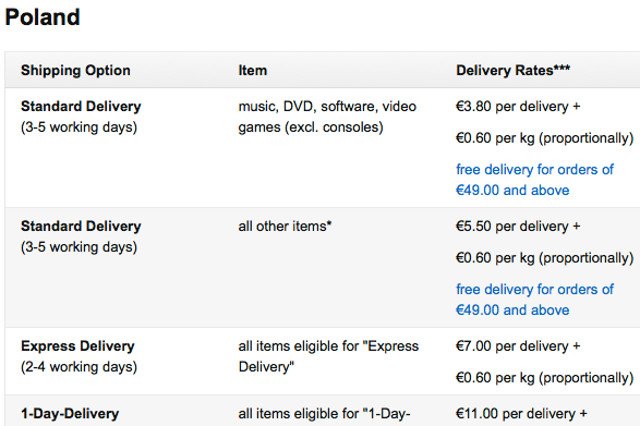Click Standard Delivery in the all other items row
Viewport: 640px width, 426px height.
pos(81,226)
